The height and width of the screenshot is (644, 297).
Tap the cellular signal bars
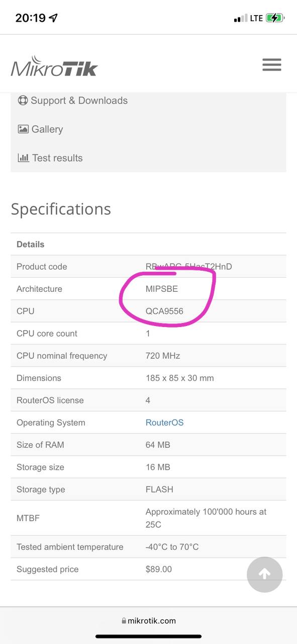pyautogui.click(x=240, y=19)
